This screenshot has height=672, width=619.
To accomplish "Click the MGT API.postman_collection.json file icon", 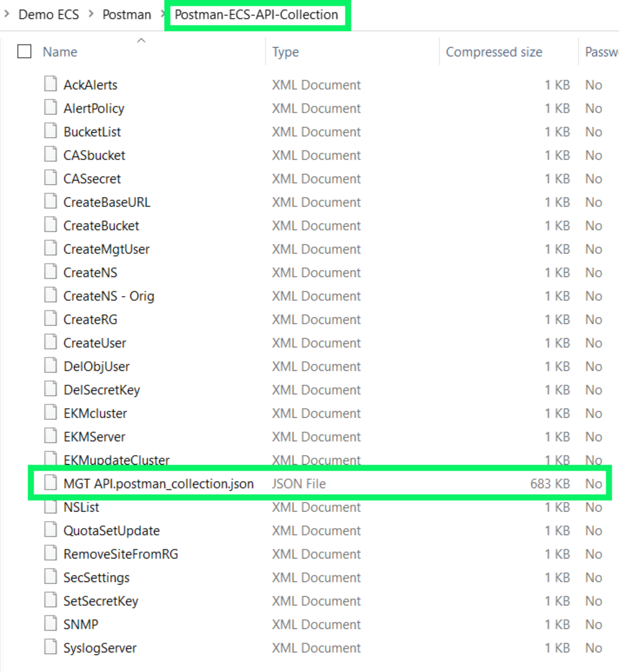I will coord(50,482).
